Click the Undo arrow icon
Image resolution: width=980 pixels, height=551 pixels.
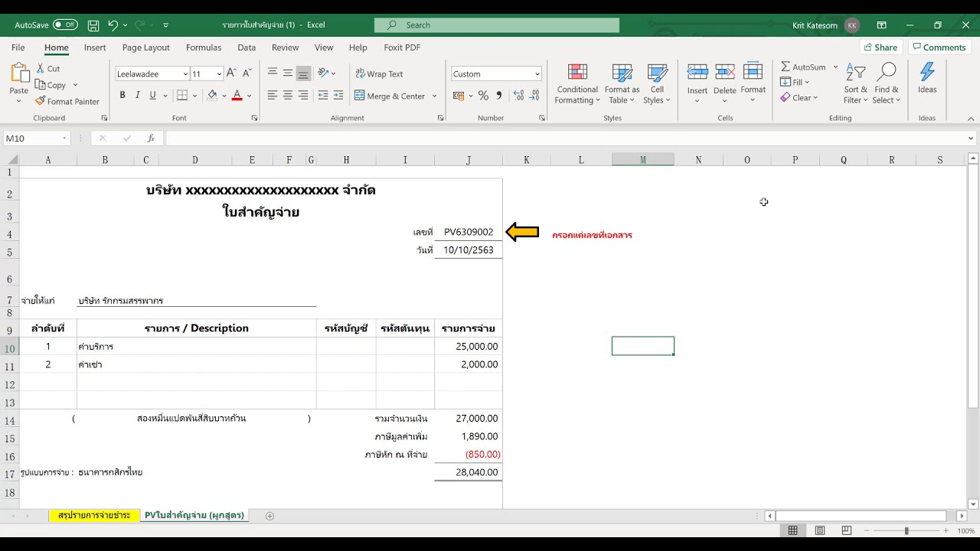[113, 25]
